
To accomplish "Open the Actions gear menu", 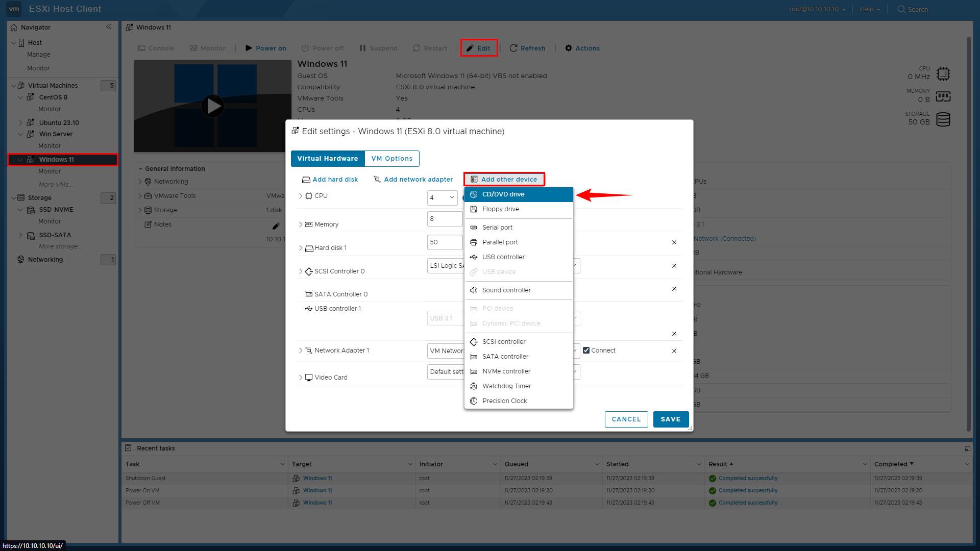I will (569, 48).
